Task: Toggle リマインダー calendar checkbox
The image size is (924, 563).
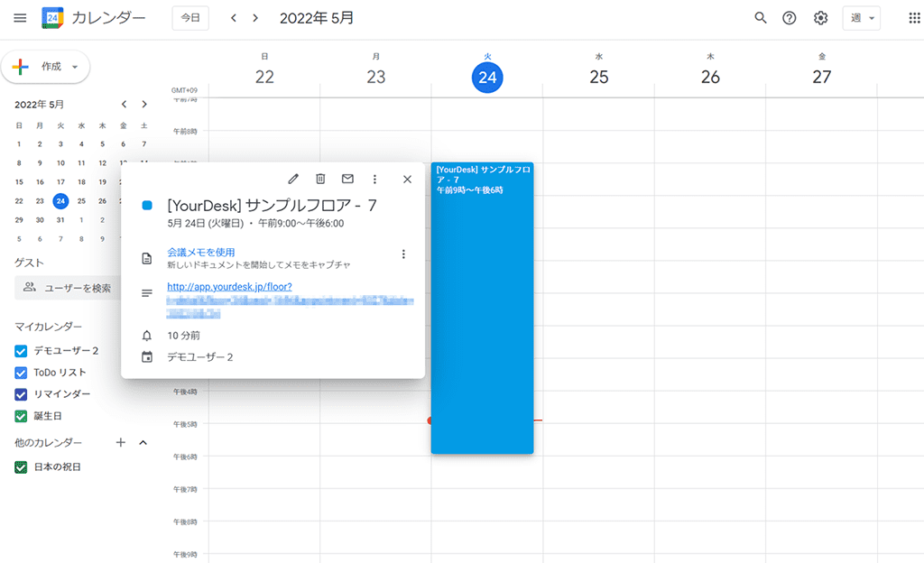Action: 21,394
